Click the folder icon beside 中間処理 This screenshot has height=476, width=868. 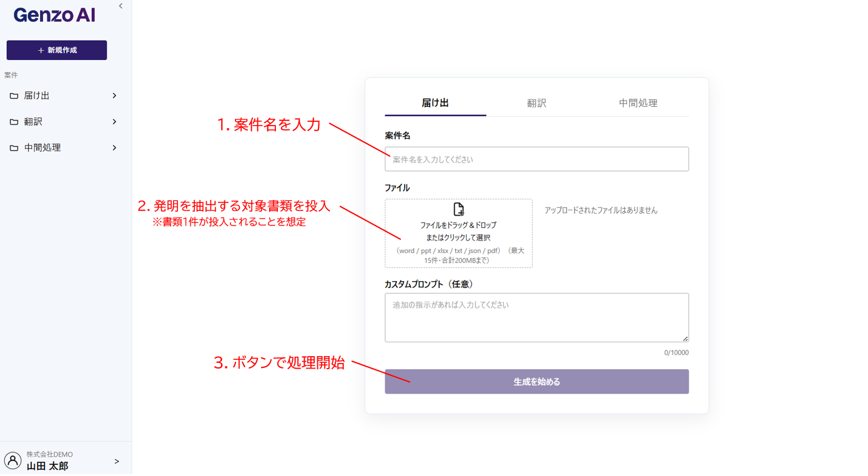click(14, 148)
